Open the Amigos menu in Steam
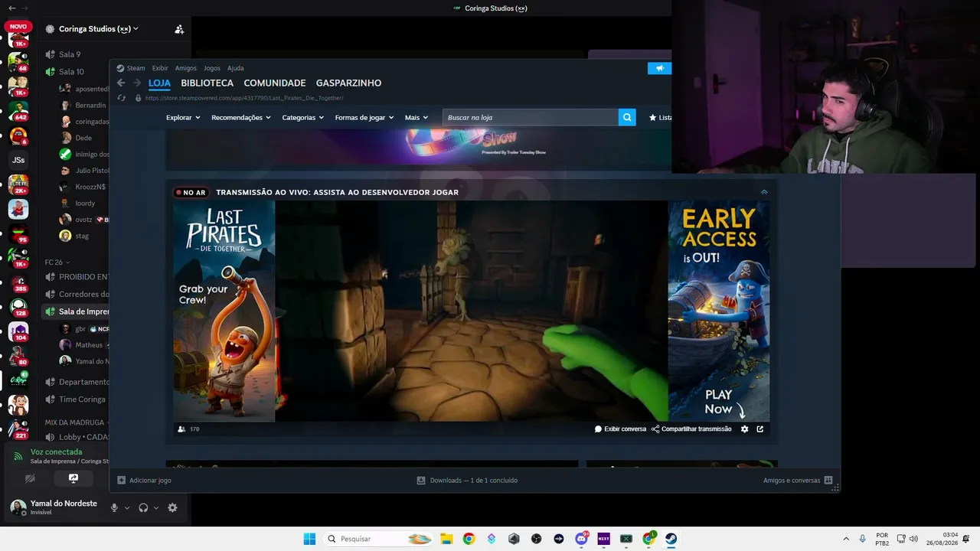The image size is (980, 551). pos(186,68)
